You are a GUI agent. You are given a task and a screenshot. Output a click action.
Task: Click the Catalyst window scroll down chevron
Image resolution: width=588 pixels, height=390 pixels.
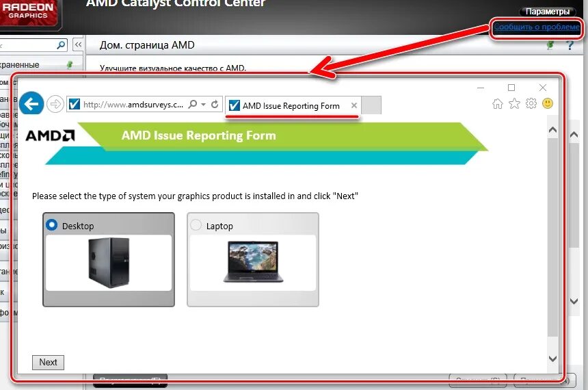point(574,301)
